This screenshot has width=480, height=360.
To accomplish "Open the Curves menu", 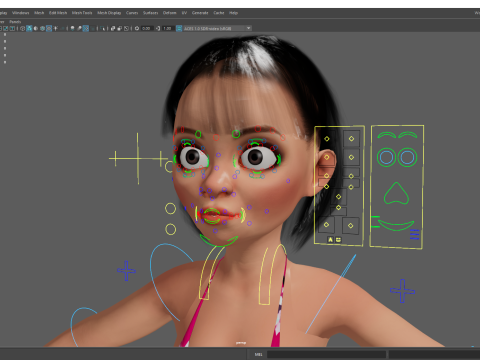I will pos(132,13).
